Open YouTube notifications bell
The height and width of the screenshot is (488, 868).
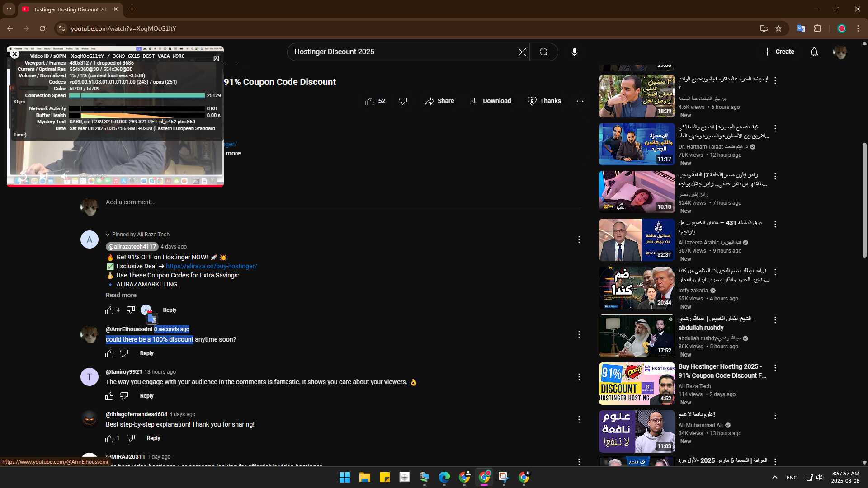click(814, 52)
